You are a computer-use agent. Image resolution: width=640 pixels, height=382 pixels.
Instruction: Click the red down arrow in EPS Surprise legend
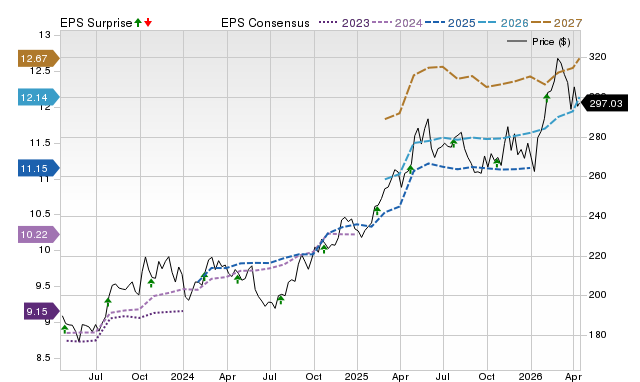148,22
